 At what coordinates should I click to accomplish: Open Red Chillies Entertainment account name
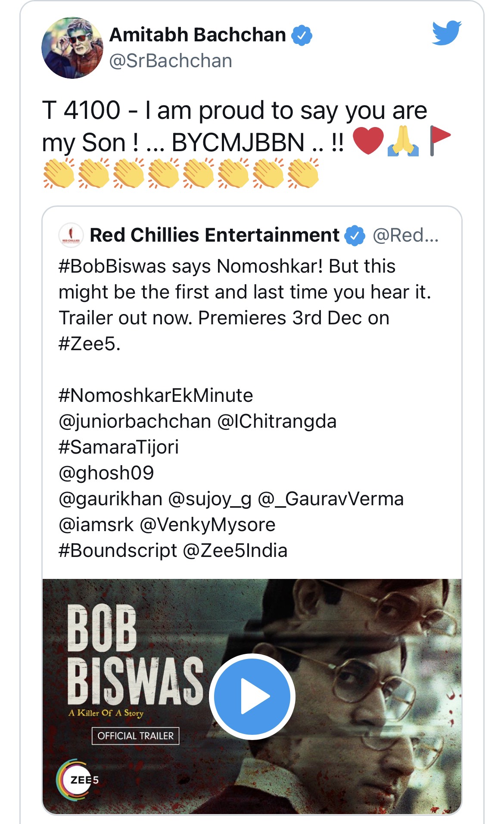[215, 235]
